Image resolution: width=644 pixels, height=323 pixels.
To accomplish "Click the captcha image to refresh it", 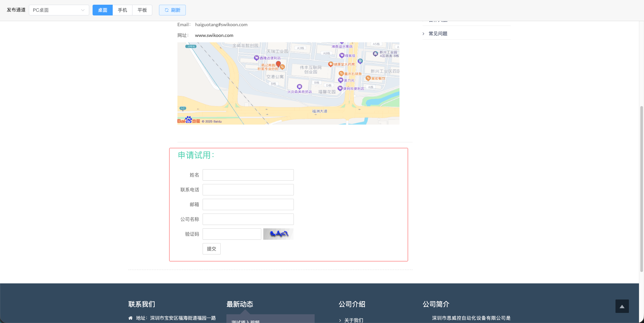I will point(278,234).
